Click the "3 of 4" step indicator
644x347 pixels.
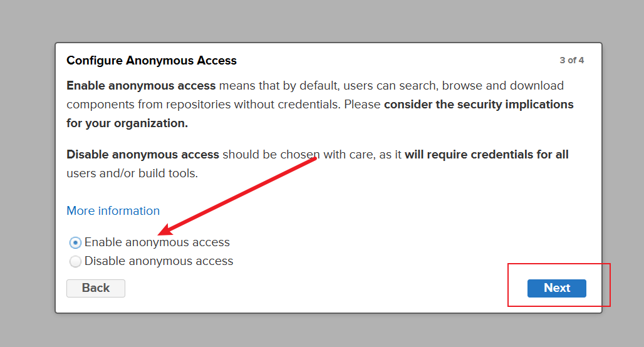tap(571, 61)
